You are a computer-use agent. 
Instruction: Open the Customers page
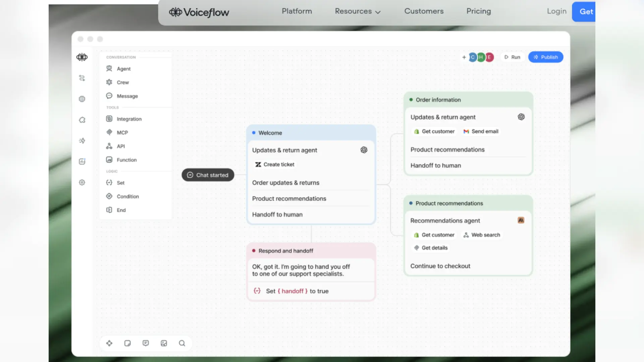tap(424, 11)
